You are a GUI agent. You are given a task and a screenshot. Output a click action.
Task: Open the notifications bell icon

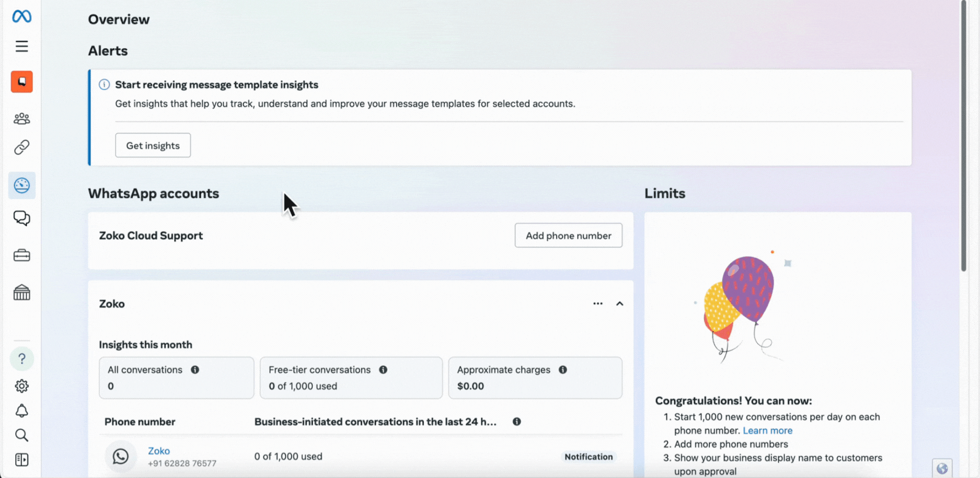pos(21,411)
